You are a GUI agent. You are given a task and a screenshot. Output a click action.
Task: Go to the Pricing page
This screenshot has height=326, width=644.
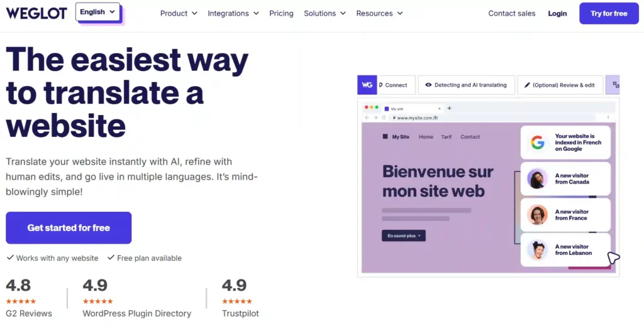click(x=281, y=13)
